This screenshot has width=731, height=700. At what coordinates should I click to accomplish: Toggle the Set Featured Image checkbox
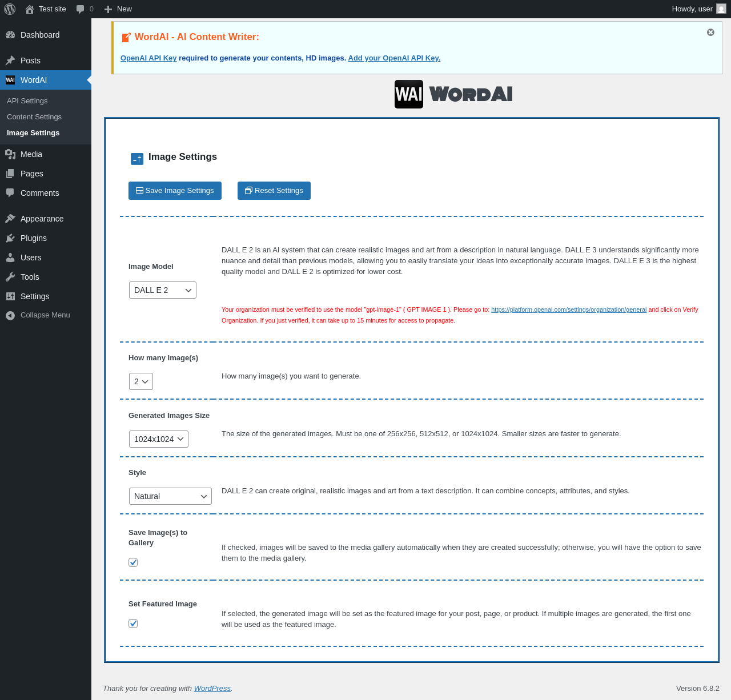point(133,623)
